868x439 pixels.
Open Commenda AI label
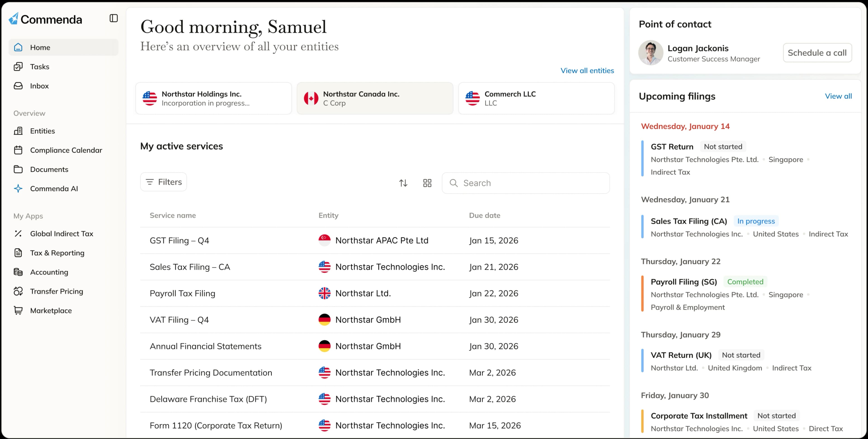click(x=54, y=189)
